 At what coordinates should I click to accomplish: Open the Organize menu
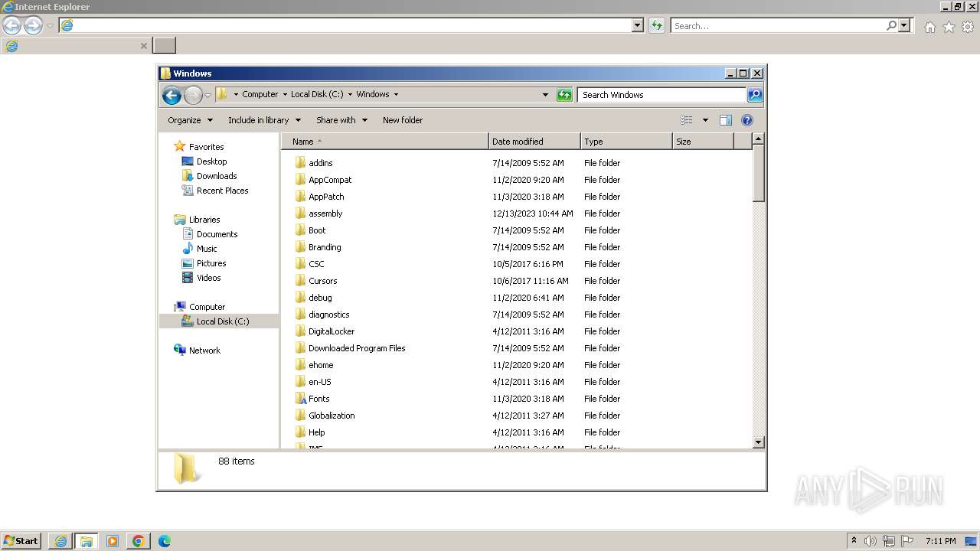point(190,120)
